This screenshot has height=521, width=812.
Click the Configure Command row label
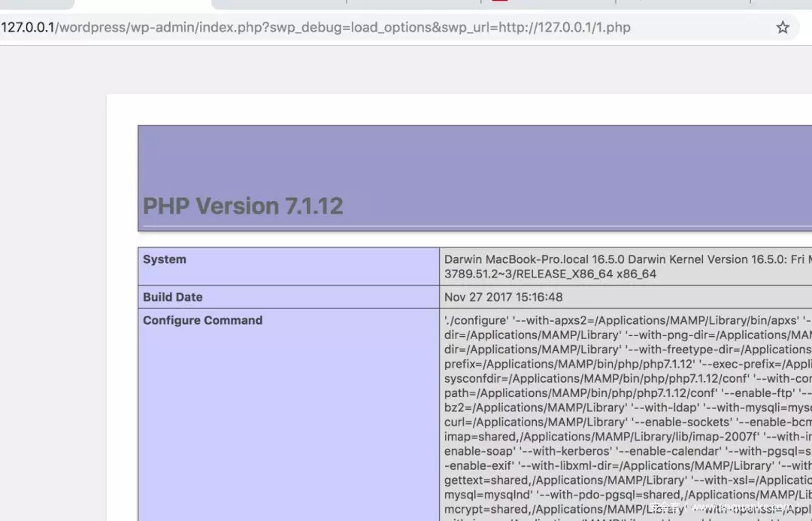202,320
